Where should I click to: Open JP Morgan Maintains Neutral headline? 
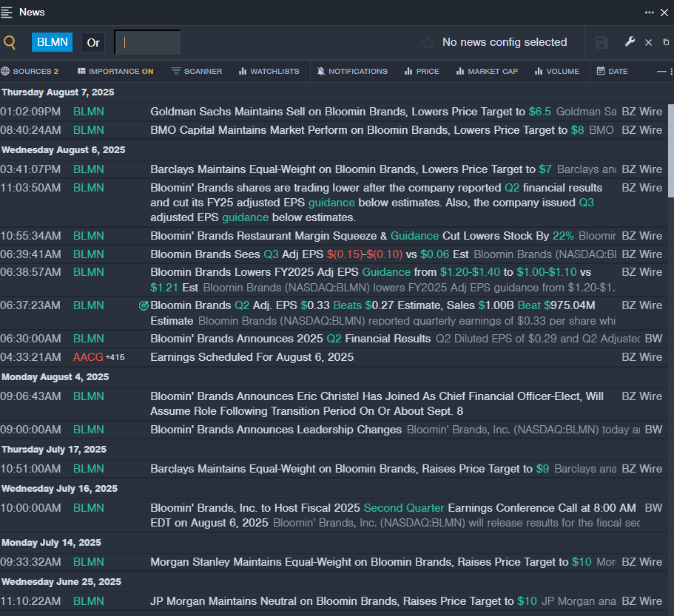click(343, 601)
